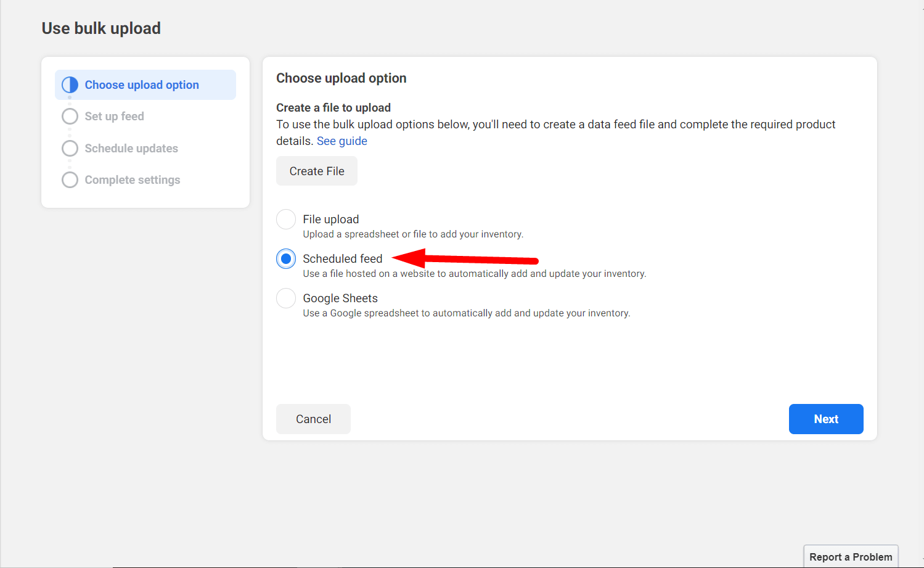Click the half-filled Choose upload option progress icon

tap(70, 84)
